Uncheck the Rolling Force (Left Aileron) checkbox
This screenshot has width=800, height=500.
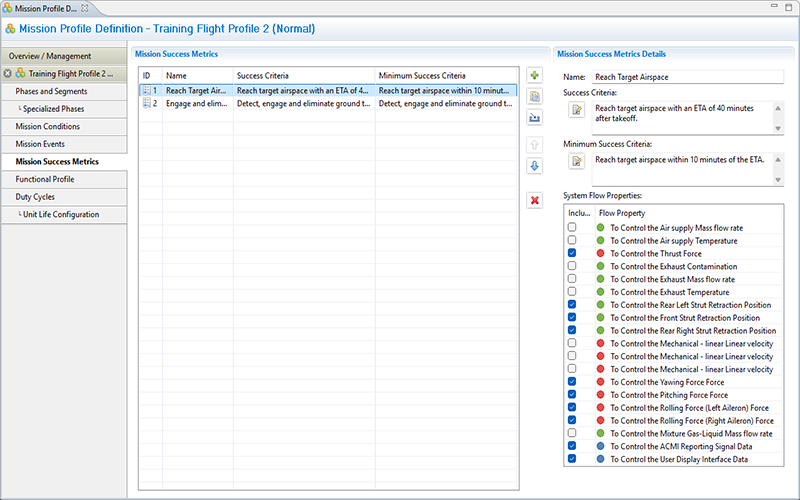pos(572,407)
